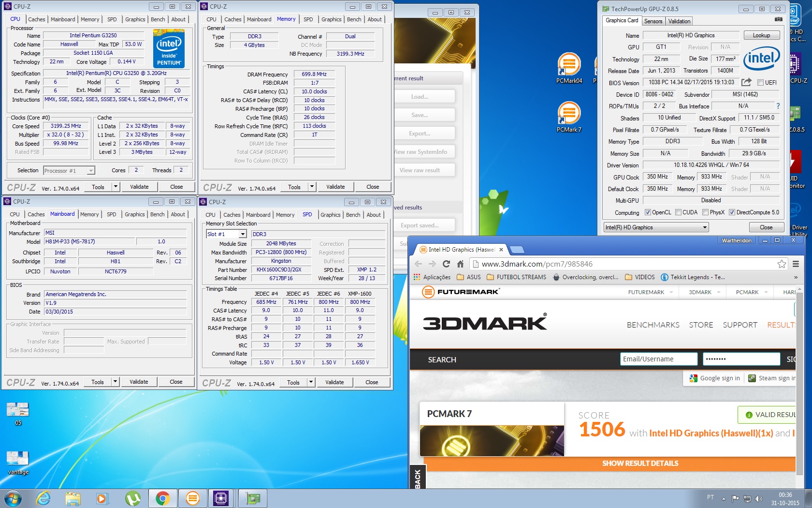
Task: Click Lookup button in GPU-Z
Action: [x=761, y=35]
